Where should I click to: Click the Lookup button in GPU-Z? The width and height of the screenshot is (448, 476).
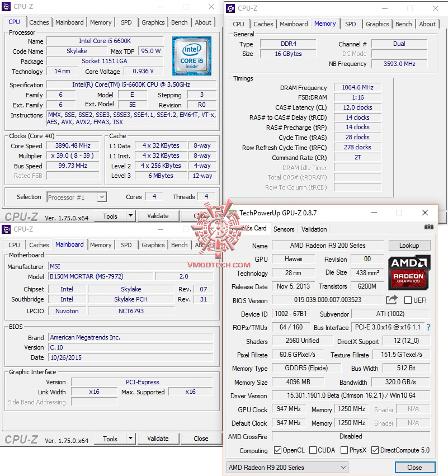pyautogui.click(x=409, y=246)
